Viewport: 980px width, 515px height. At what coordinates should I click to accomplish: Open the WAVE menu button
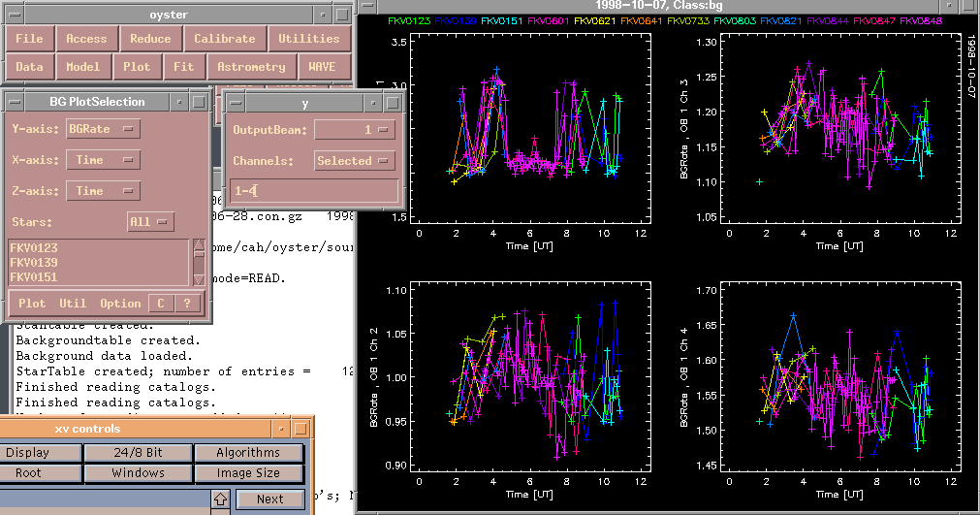(x=323, y=67)
